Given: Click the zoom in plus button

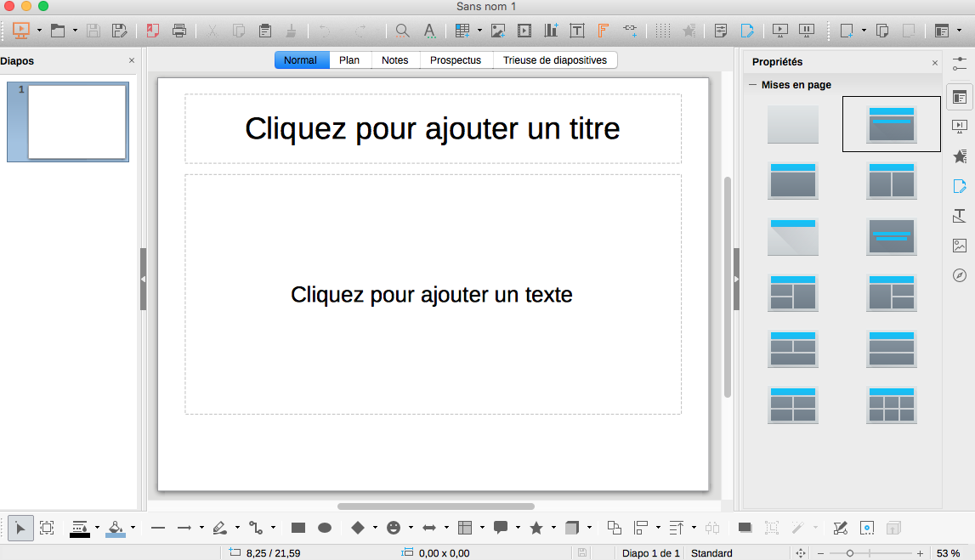Looking at the screenshot, I should coord(920,553).
